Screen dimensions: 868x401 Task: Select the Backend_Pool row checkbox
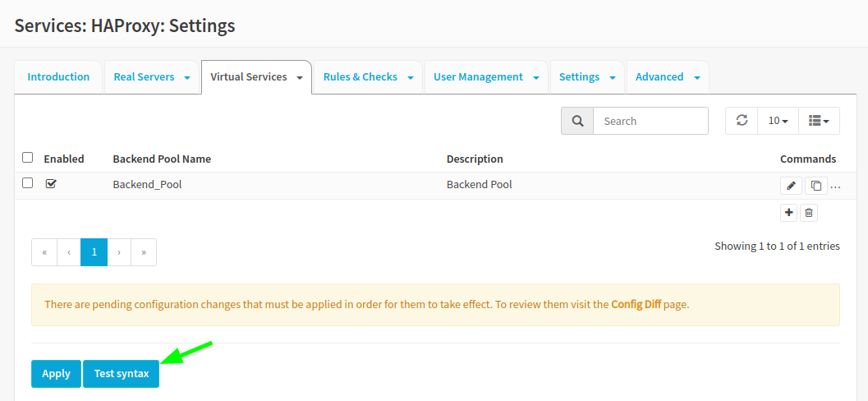tap(28, 182)
